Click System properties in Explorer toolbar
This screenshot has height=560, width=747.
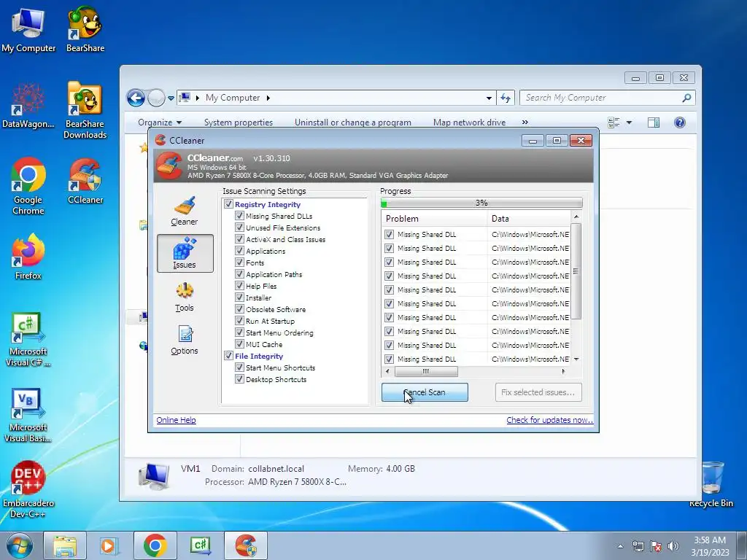(x=239, y=122)
